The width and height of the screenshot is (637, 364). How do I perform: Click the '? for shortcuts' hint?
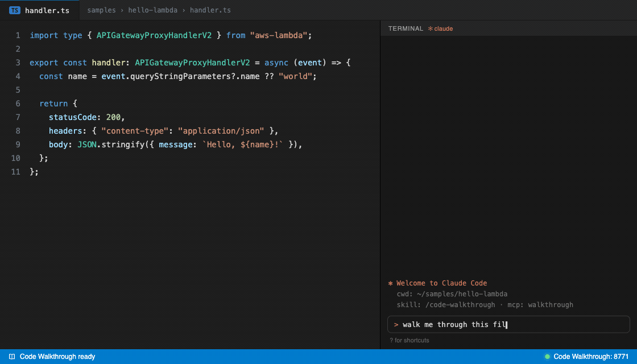[409, 341]
